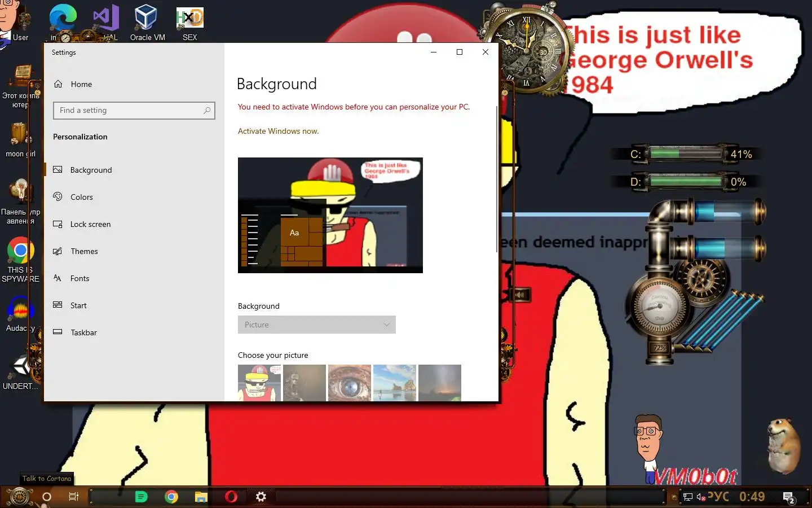Choose the soldier wallpaper thumbnail
This screenshot has height=508, width=812.
click(304, 383)
